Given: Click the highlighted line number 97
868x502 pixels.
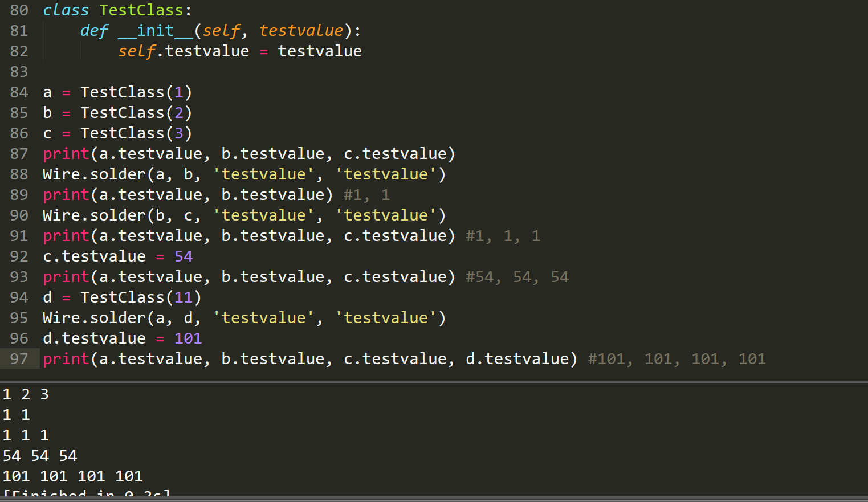Looking at the screenshot, I should pos(18,358).
